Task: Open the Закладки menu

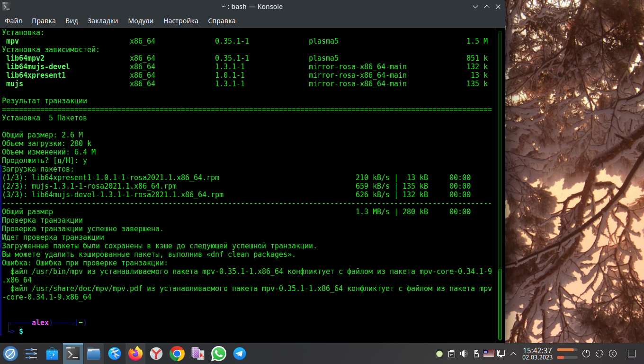Action: click(x=103, y=21)
